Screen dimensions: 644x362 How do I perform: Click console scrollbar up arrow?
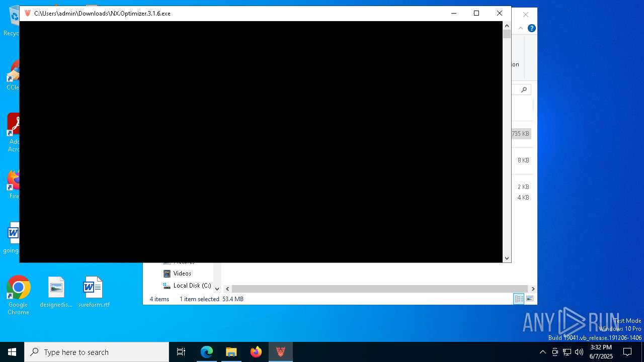(507, 26)
